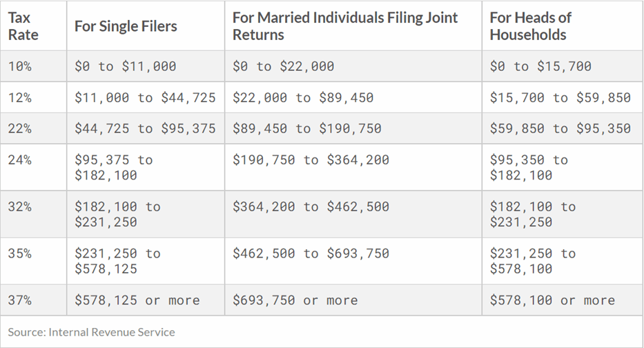Click the For Heads of Households header
This screenshot has width=644, height=348.
click(x=531, y=26)
